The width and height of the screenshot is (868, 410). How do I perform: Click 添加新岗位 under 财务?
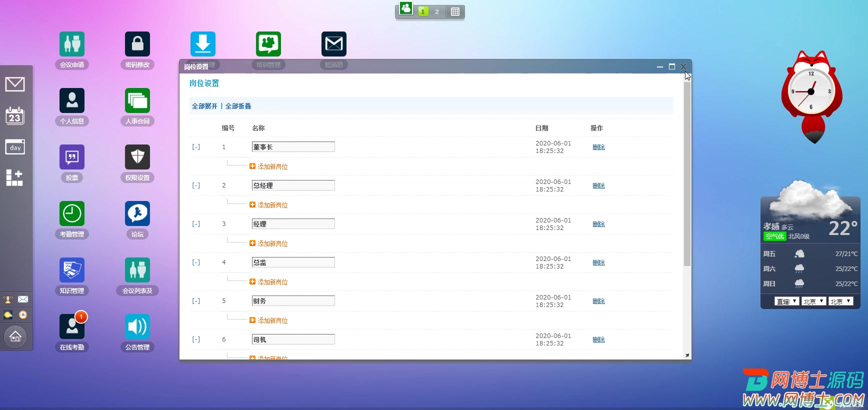pyautogui.click(x=268, y=320)
